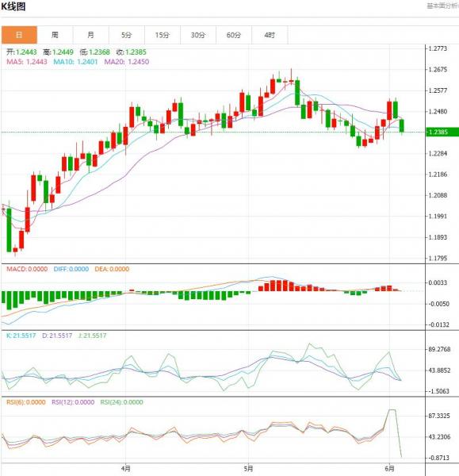
Task: Click the 6月 marker on time axis
Action: coord(389,468)
